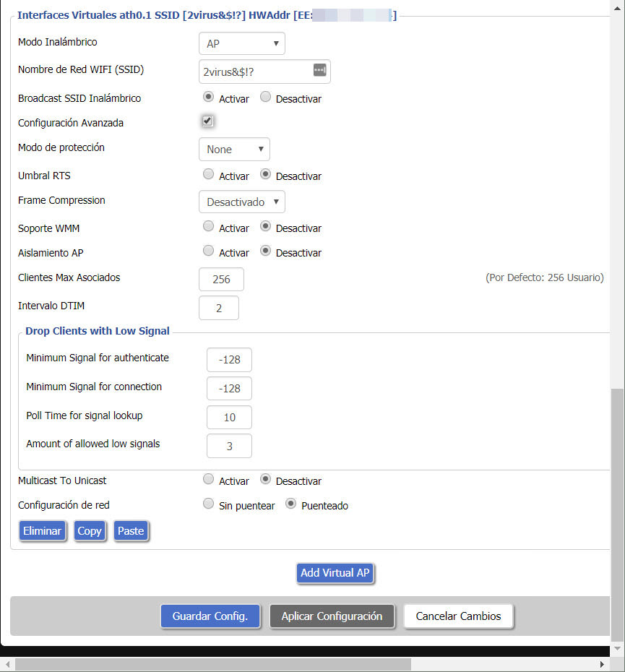Click the Copy button

click(90, 531)
